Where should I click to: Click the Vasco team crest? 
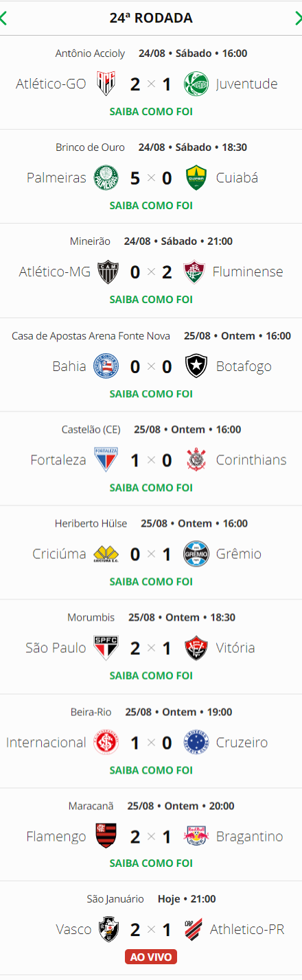click(x=106, y=929)
